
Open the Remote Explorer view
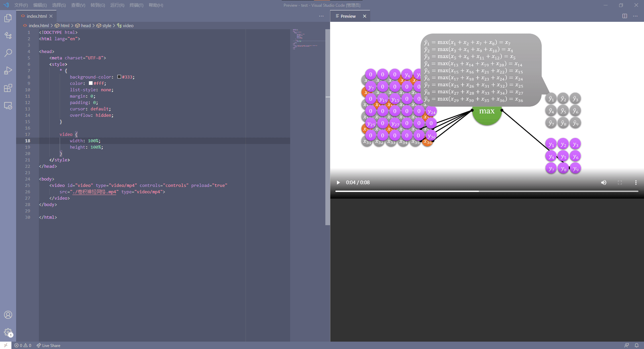8,106
